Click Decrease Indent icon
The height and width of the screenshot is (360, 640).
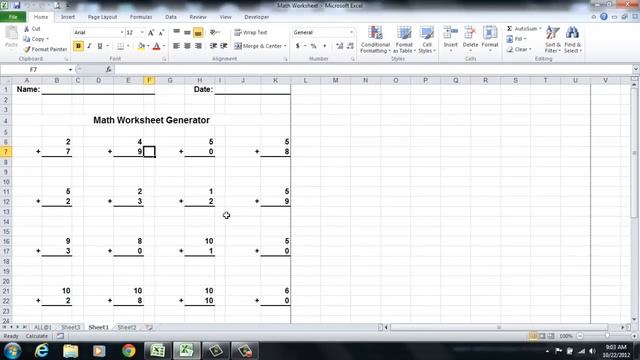(x=213, y=46)
